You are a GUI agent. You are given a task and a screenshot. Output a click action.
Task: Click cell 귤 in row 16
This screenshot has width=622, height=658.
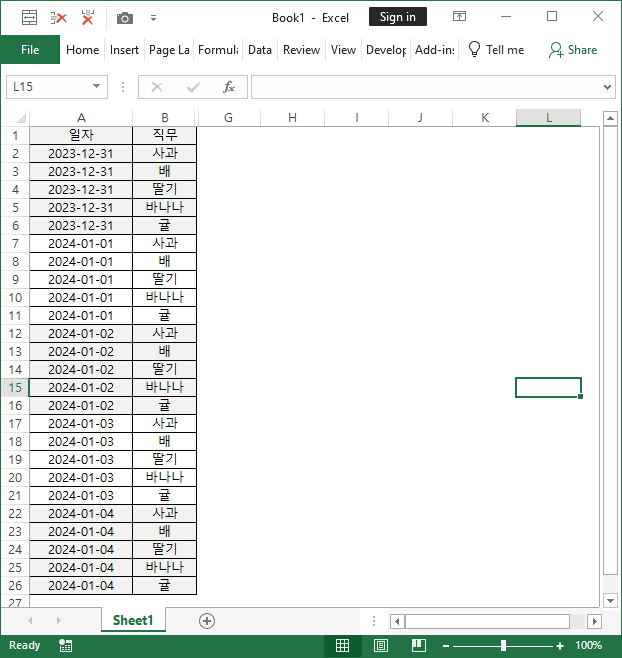[x=165, y=405]
